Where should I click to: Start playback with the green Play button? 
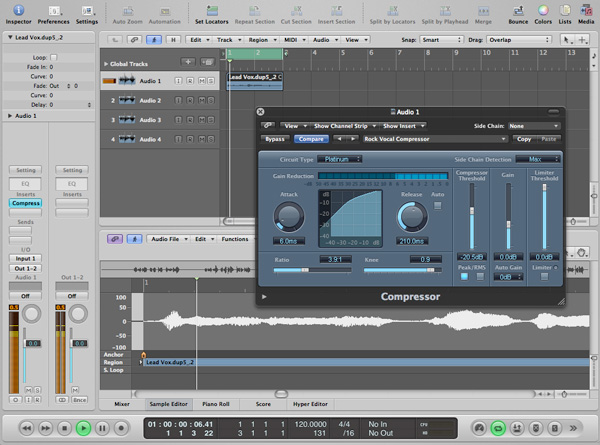tap(83, 428)
